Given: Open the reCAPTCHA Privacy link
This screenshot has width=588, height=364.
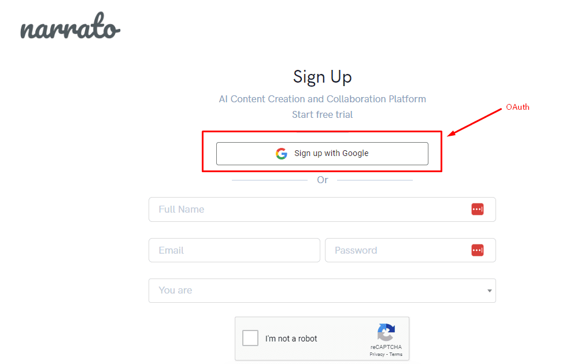Looking at the screenshot, I should coord(377,354).
